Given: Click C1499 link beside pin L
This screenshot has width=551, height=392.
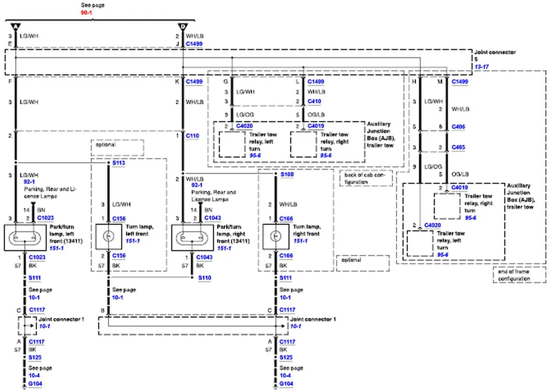Looking at the screenshot, I should pos(315,81).
